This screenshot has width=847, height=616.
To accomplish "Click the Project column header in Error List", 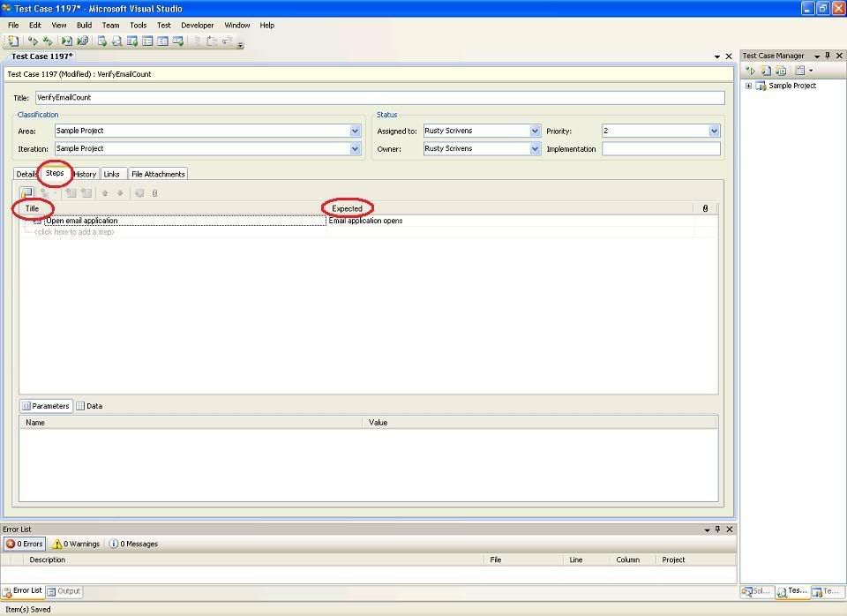I will (x=696, y=560).
